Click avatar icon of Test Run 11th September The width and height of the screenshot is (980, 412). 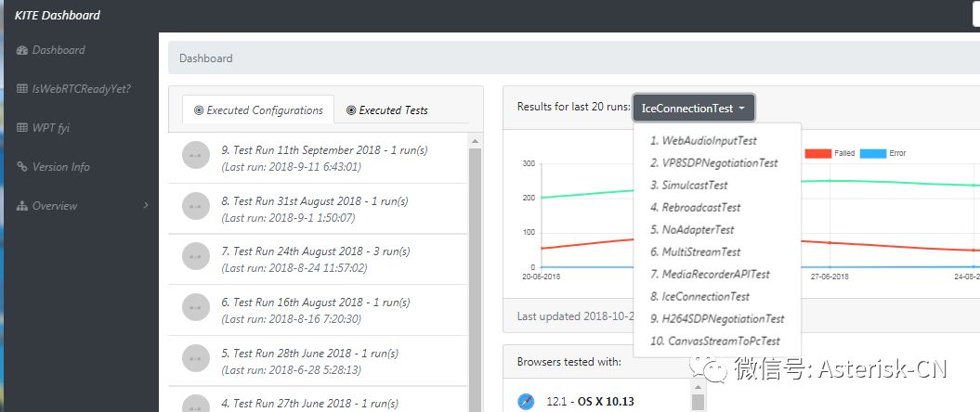pos(196,158)
